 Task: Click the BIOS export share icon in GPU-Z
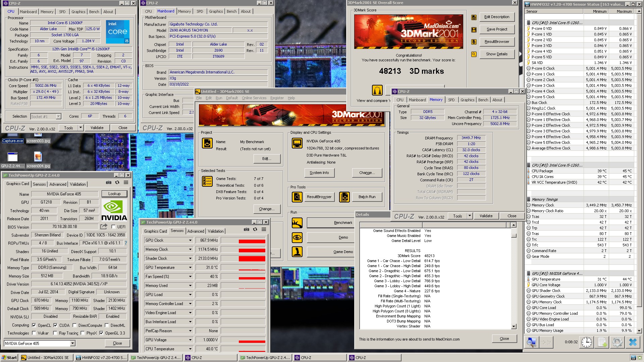(x=104, y=227)
